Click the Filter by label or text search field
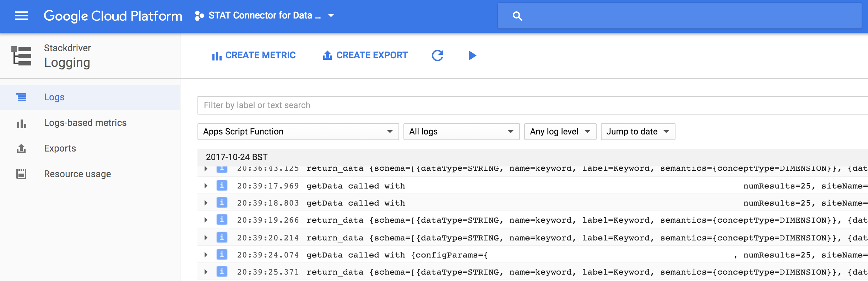Screen dimensions: 868x281 [533, 105]
